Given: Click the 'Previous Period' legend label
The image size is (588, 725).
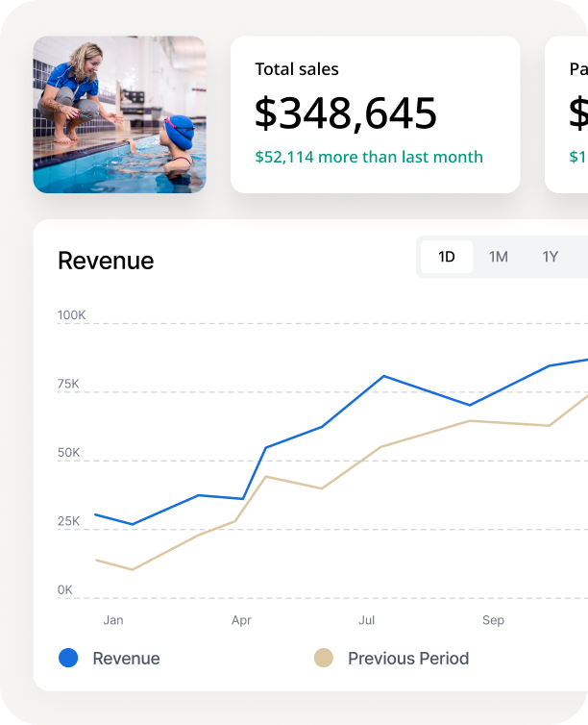Looking at the screenshot, I should (408, 659).
